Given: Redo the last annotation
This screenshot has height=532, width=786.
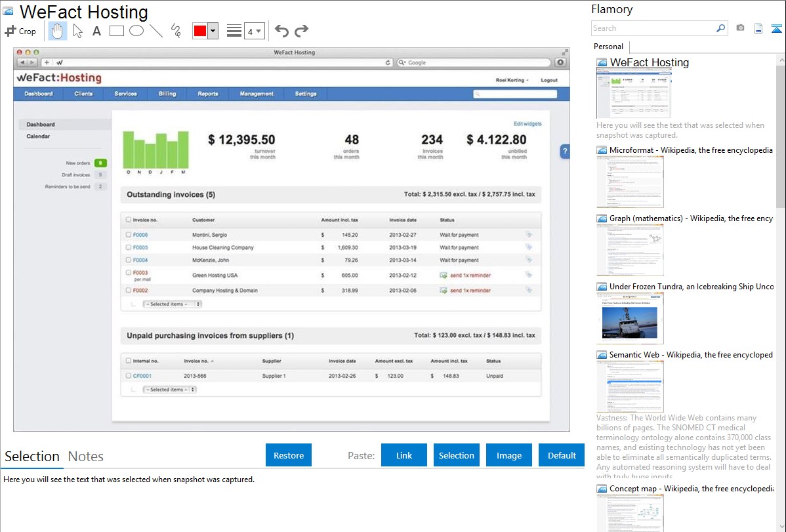Looking at the screenshot, I should (x=301, y=31).
